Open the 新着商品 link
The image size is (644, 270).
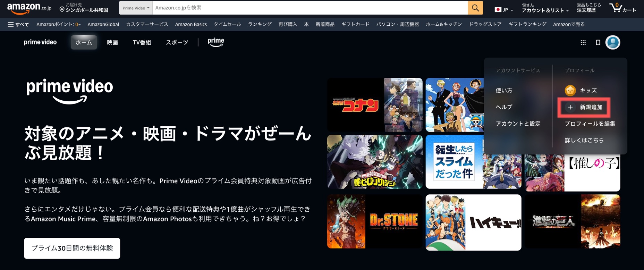(x=325, y=24)
